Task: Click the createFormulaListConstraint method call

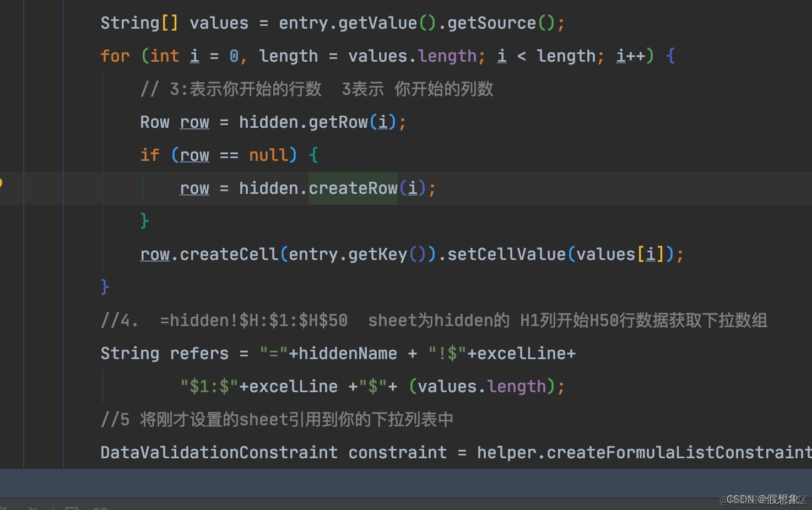Action: (x=679, y=453)
